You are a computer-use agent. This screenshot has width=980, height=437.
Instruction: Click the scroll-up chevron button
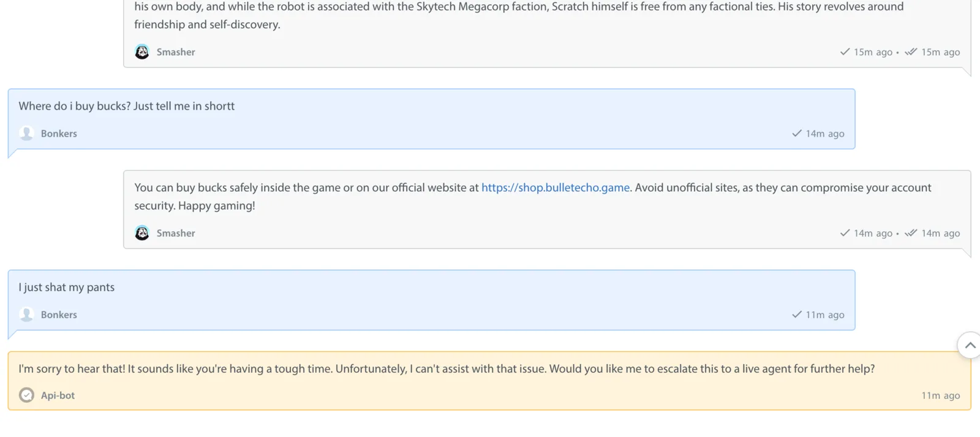(970, 345)
